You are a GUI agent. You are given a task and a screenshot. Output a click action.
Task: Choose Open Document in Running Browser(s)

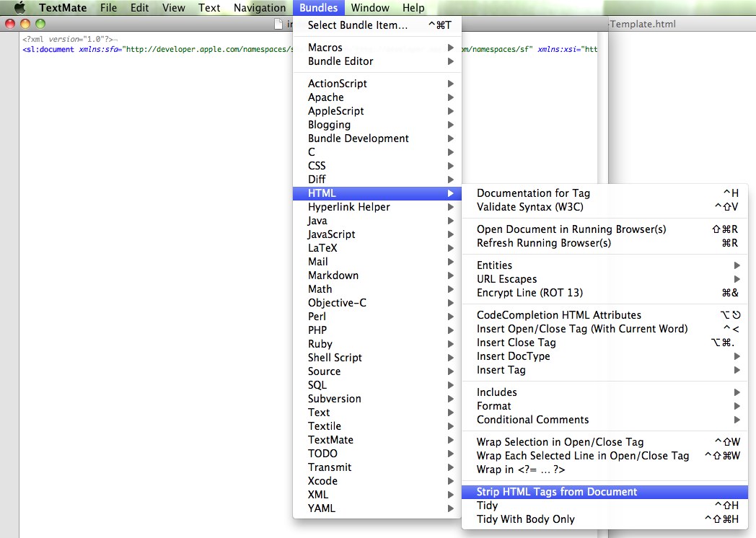605,229
